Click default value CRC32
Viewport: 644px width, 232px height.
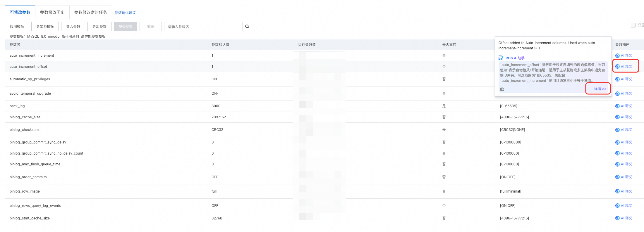[x=217, y=130]
